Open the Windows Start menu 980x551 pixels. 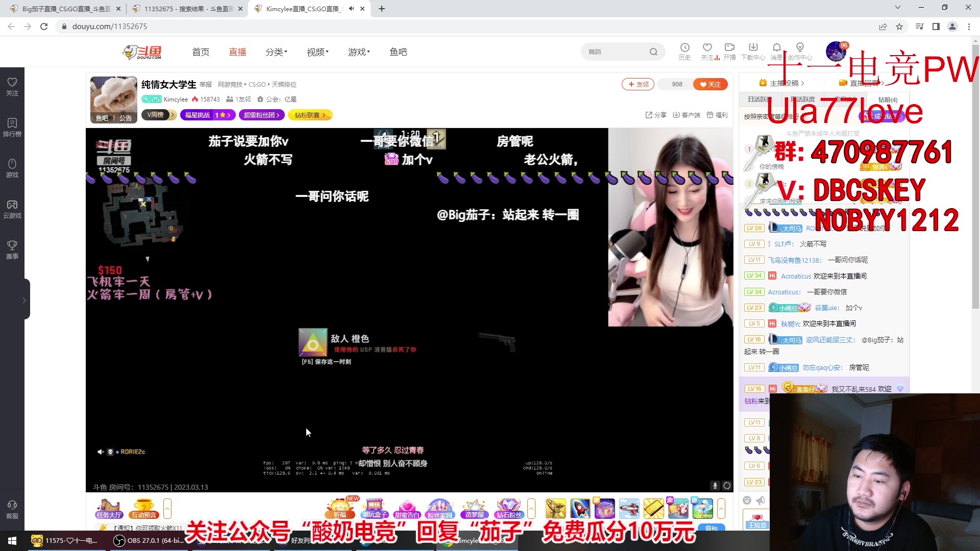tap(12, 540)
